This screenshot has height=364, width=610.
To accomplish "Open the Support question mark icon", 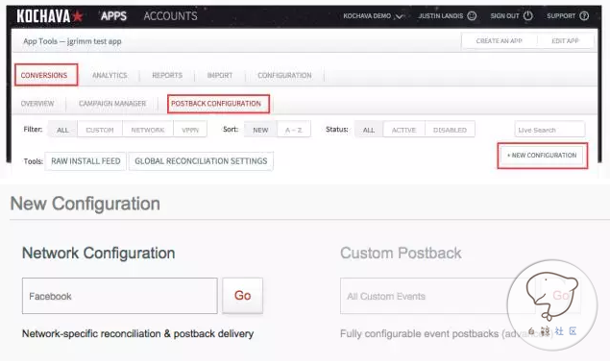I will click(x=584, y=16).
